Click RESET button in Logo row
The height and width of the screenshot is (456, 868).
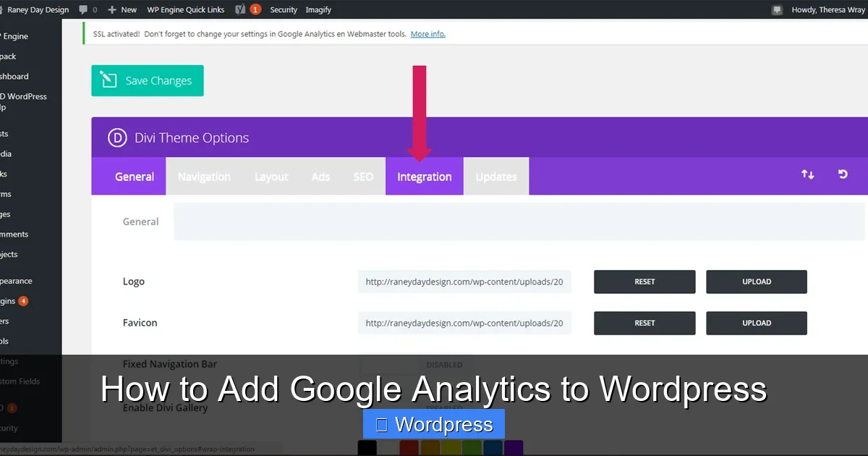(x=644, y=282)
